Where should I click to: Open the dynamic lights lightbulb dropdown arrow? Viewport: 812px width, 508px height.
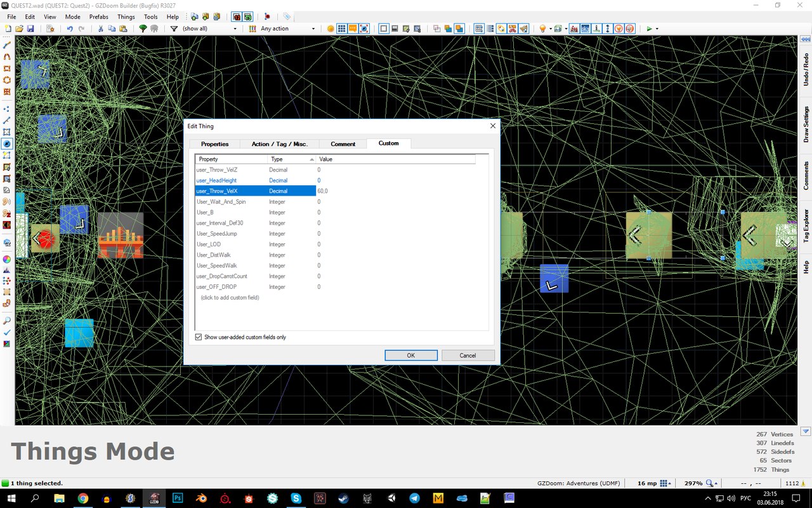pos(550,29)
